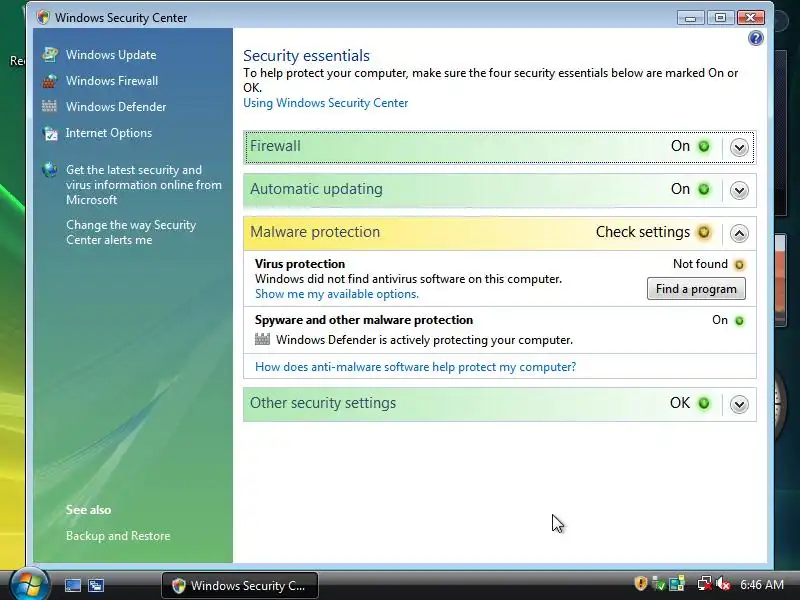The width and height of the screenshot is (800, 600).
Task: Open Windows Firewall from the sidebar
Action: click(x=112, y=81)
